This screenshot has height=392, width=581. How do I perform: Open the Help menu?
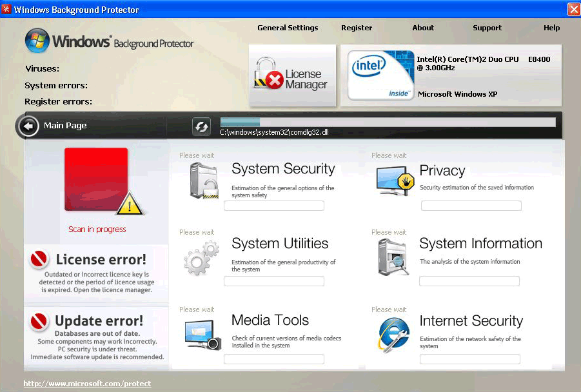[x=551, y=28]
